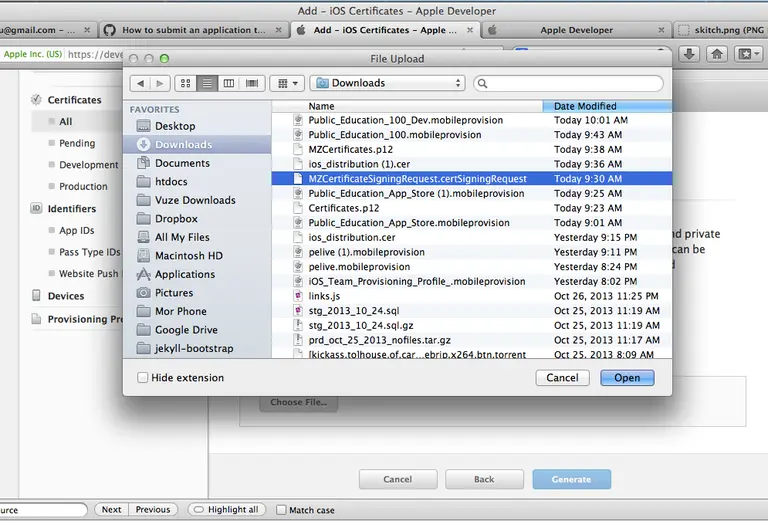Open browser downloads arrow icon
The width and height of the screenshot is (768, 521).
coord(689,54)
